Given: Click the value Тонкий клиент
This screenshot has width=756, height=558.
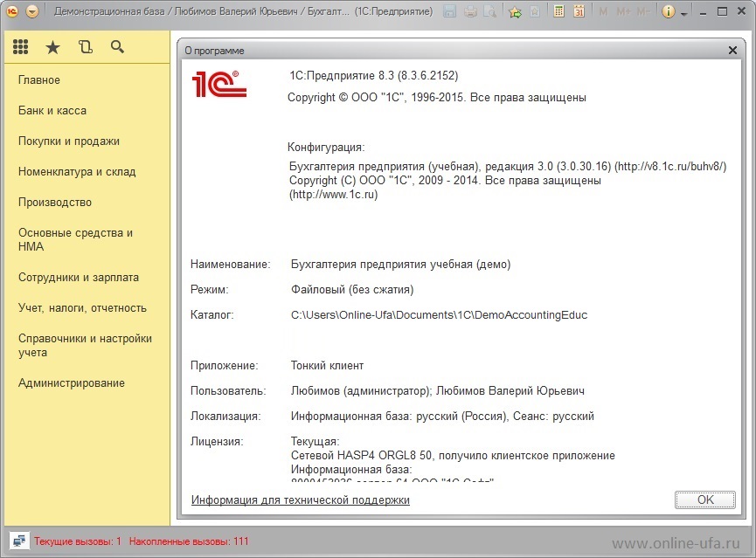Looking at the screenshot, I should [328, 366].
